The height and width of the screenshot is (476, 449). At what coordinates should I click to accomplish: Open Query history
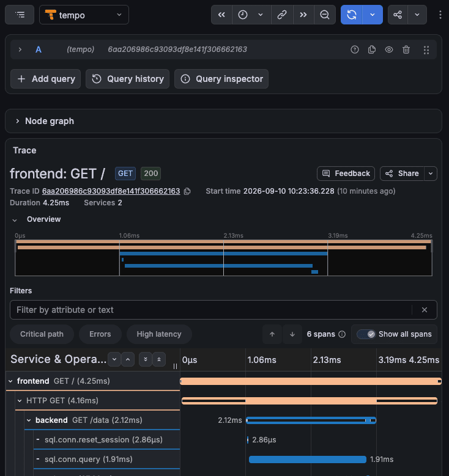[x=127, y=79]
